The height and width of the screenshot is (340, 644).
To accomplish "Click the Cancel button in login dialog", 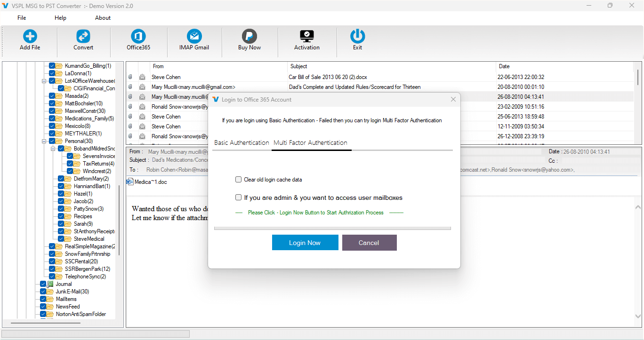I will point(369,243).
